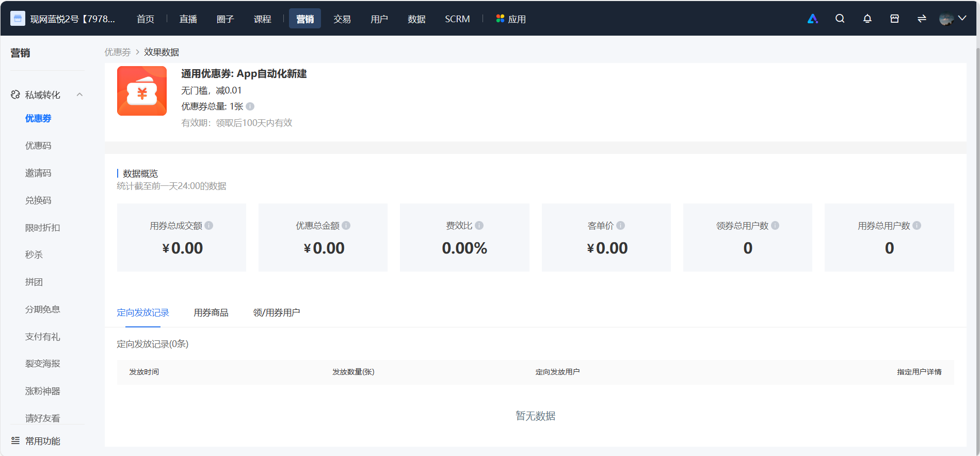Click info icon beside 用券总成交额
This screenshot has height=456, width=980.
209,226
